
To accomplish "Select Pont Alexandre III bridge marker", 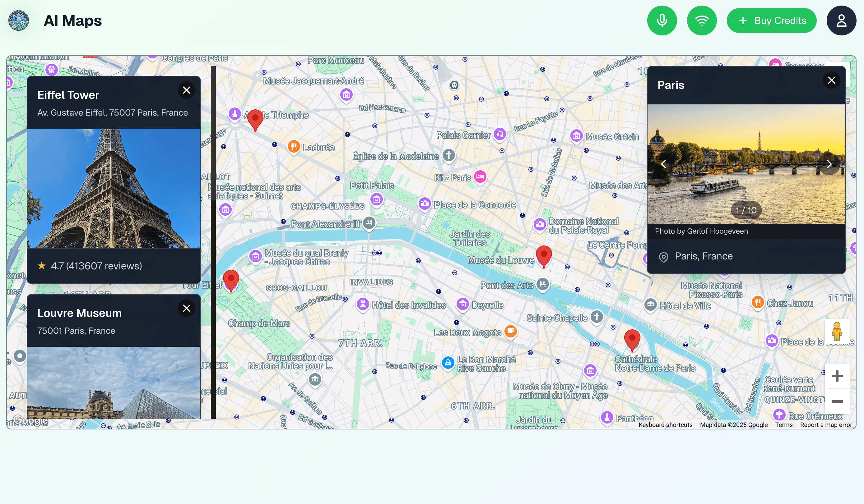I will click(x=369, y=223).
